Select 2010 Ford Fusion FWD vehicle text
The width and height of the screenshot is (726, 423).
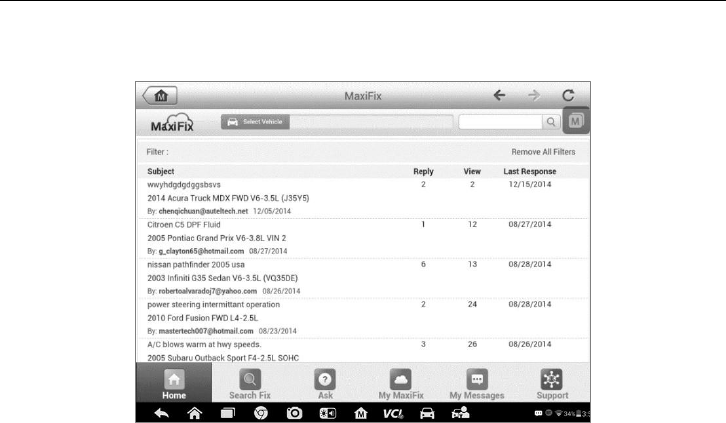point(203,318)
